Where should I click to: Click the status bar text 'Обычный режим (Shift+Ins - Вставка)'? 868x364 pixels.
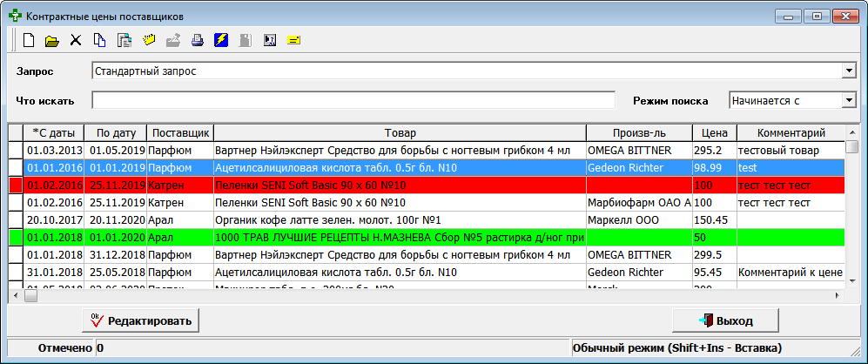click(x=677, y=348)
